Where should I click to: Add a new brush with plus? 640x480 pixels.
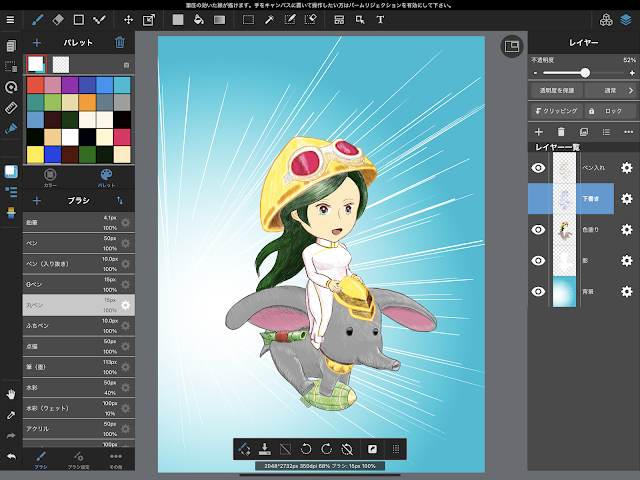[x=37, y=200]
